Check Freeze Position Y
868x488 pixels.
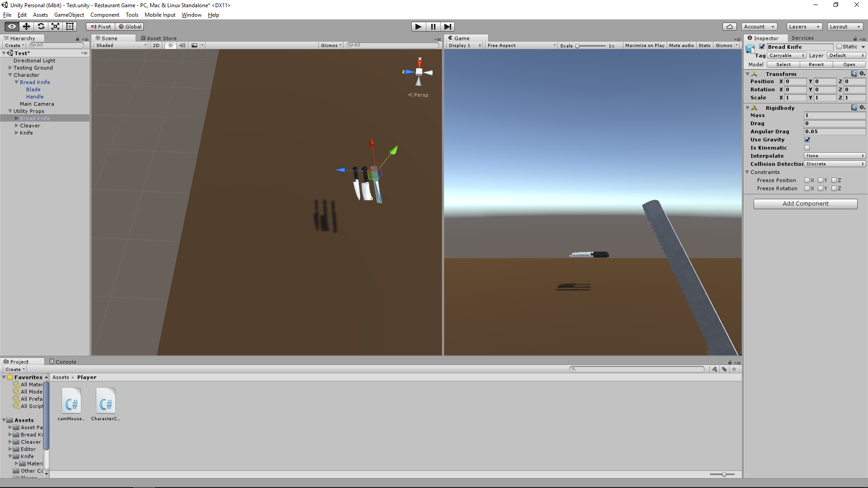click(821, 180)
